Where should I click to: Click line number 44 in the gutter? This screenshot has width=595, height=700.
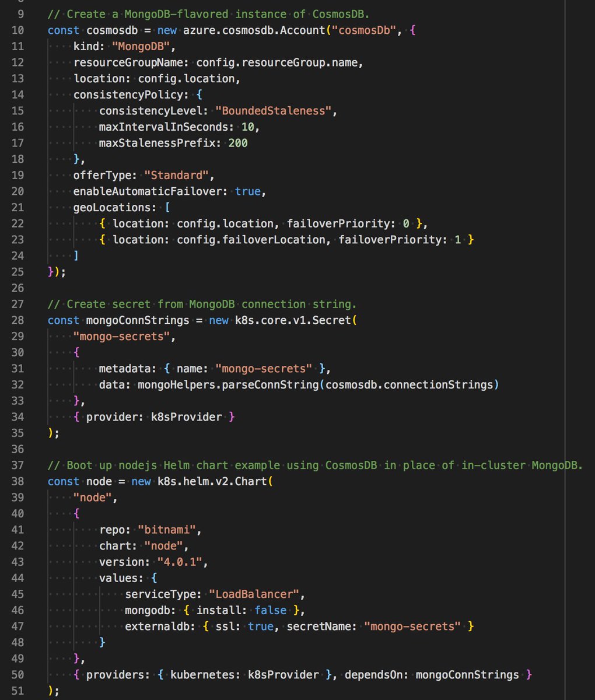18,579
